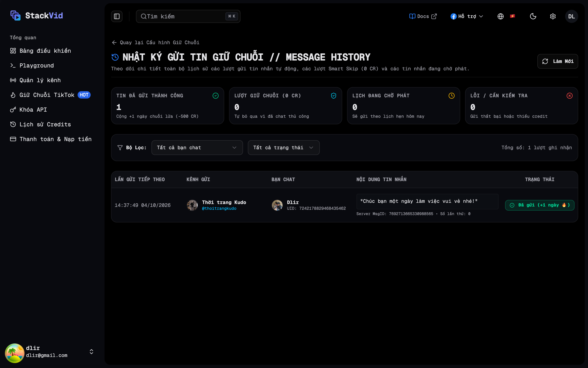Go back via Quay lại Cấu hình Giữ Chuỗi
Screen dimensions: 588x368
tap(156, 43)
